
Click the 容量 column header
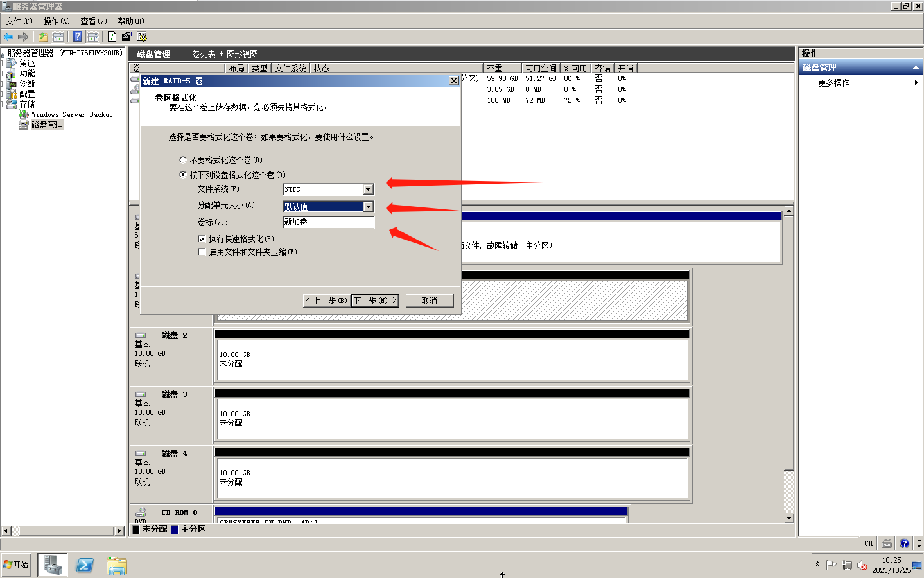tap(502, 68)
